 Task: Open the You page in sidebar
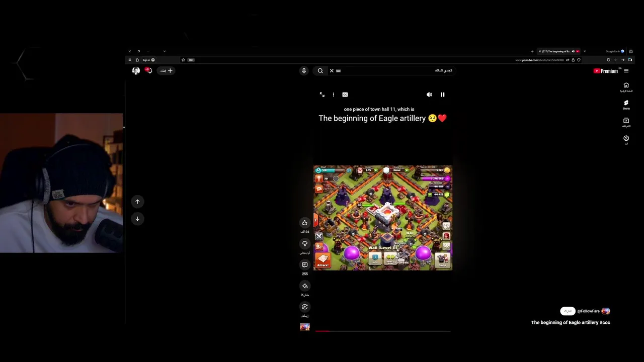point(626,140)
